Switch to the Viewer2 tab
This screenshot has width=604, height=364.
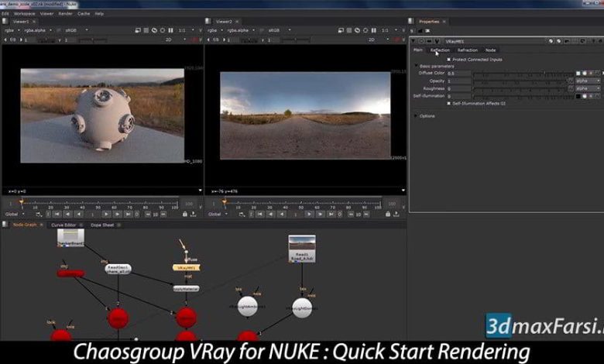224,22
